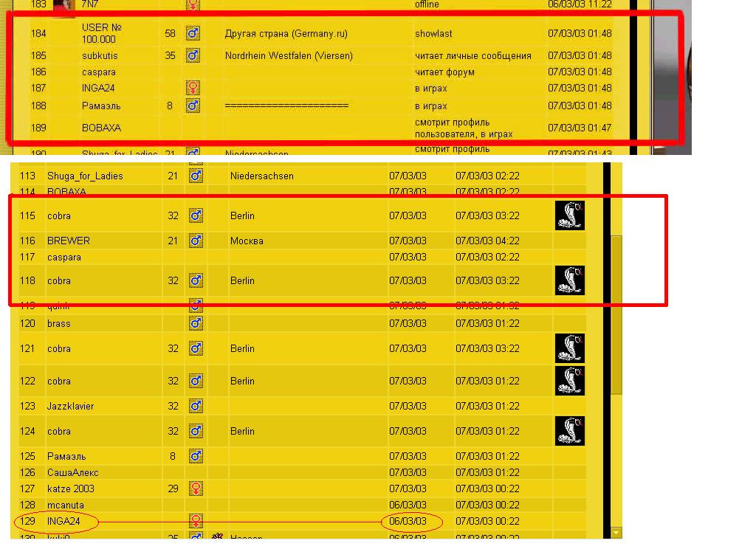The width and height of the screenshot is (756, 549).
Task: Click the male icon in USER № 100.000 row
Action: [x=193, y=33]
